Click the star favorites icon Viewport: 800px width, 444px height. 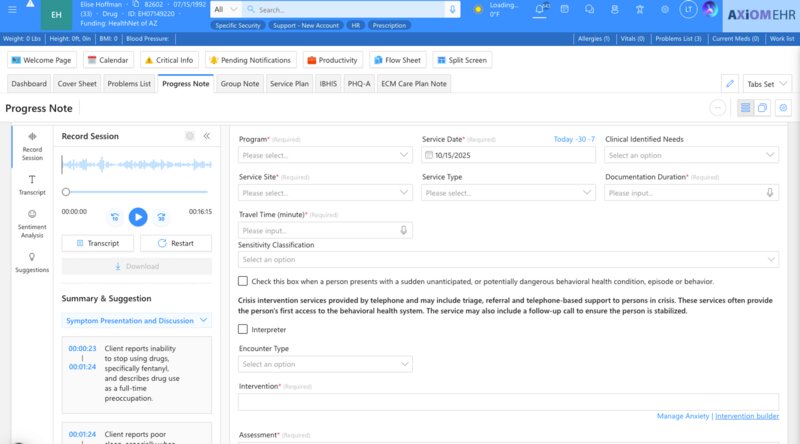point(640,9)
